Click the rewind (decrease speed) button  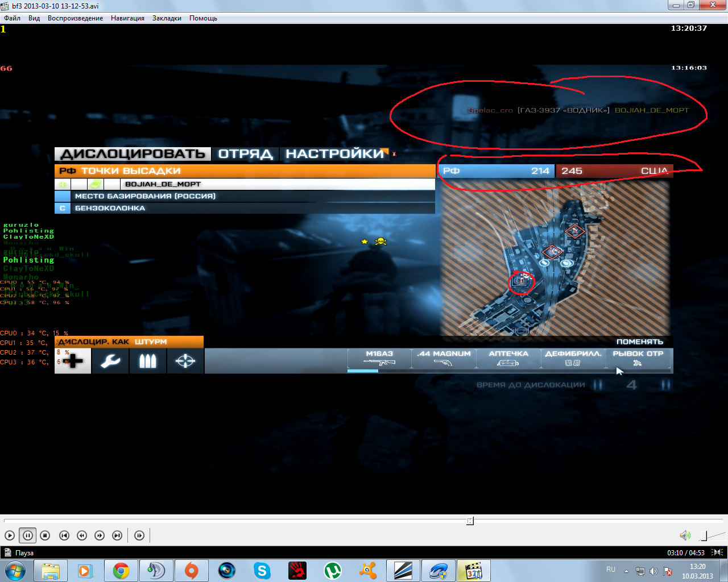pyautogui.click(x=82, y=535)
